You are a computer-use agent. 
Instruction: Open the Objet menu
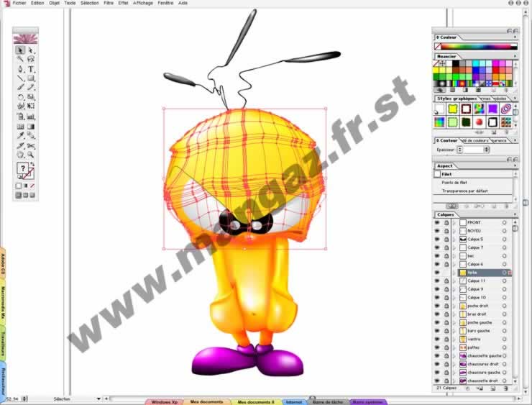click(55, 3)
